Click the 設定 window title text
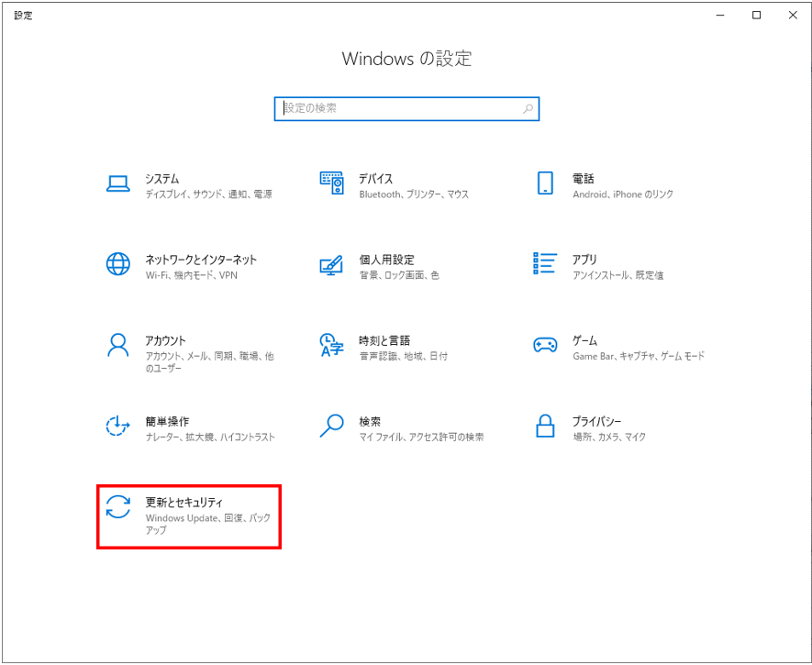 [x=23, y=16]
